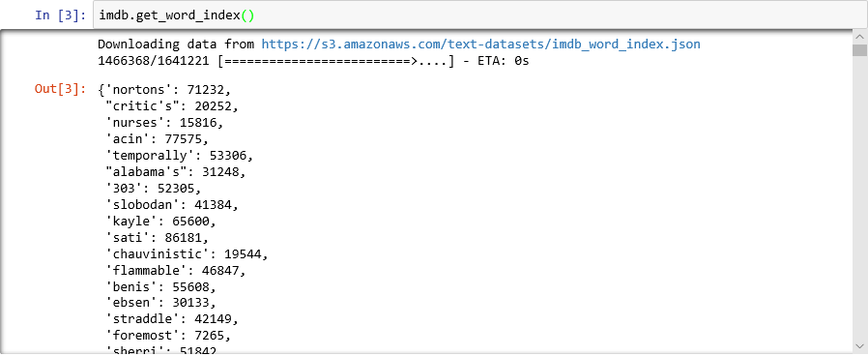Screen dimensions: 868x356
Task: Click the 'flammable': 46847 entry
Action: click(176, 271)
